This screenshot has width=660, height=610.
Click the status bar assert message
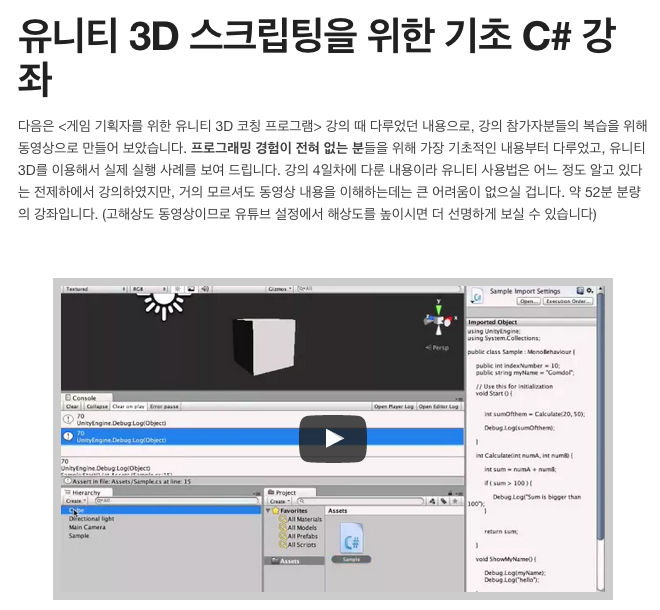click(128, 481)
